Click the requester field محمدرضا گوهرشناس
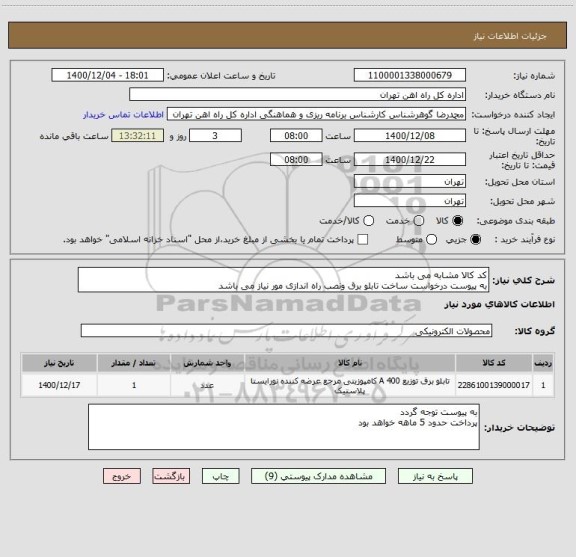This screenshot has height=557, width=576. (x=316, y=114)
